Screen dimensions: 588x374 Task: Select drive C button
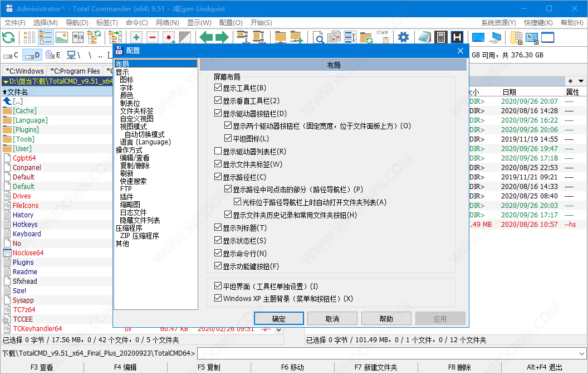click(x=11, y=55)
